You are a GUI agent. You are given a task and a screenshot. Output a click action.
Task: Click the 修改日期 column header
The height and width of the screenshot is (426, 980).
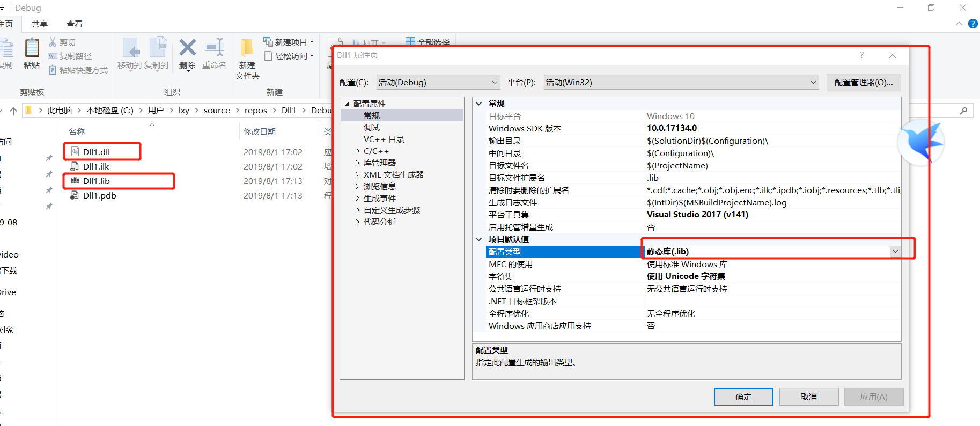click(x=260, y=131)
